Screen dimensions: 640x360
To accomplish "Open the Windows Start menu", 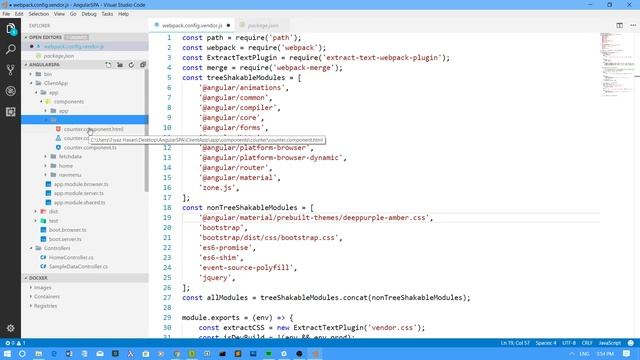I will tap(7, 354).
